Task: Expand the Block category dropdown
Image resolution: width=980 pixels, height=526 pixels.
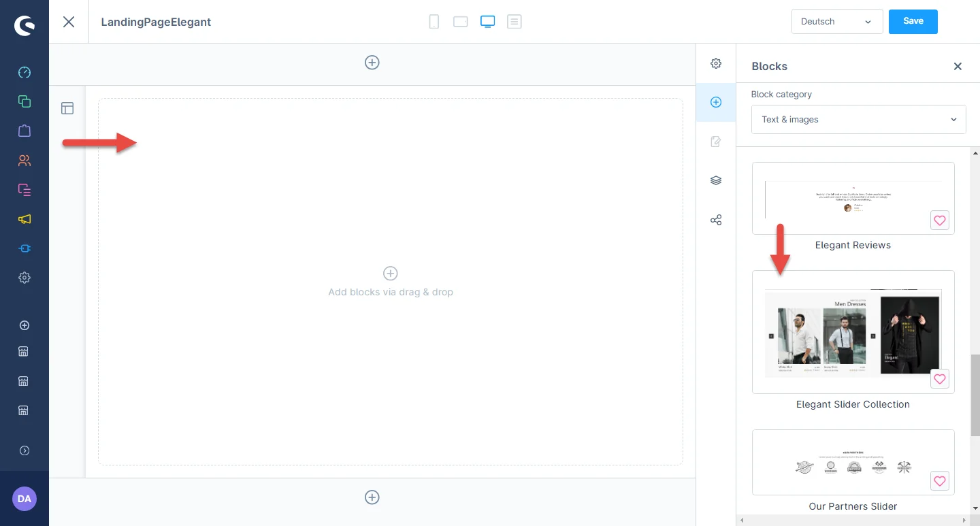Action: point(858,120)
